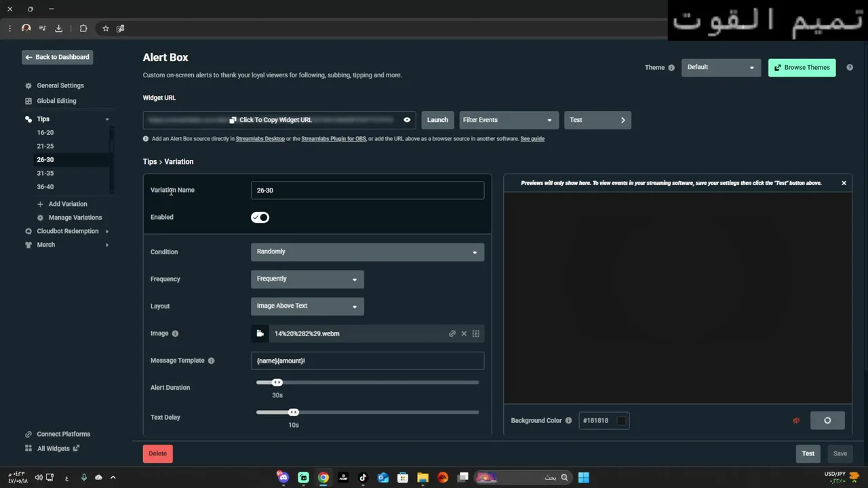Open the Background Color swatch
The height and width of the screenshot is (488, 868).
coord(621,421)
